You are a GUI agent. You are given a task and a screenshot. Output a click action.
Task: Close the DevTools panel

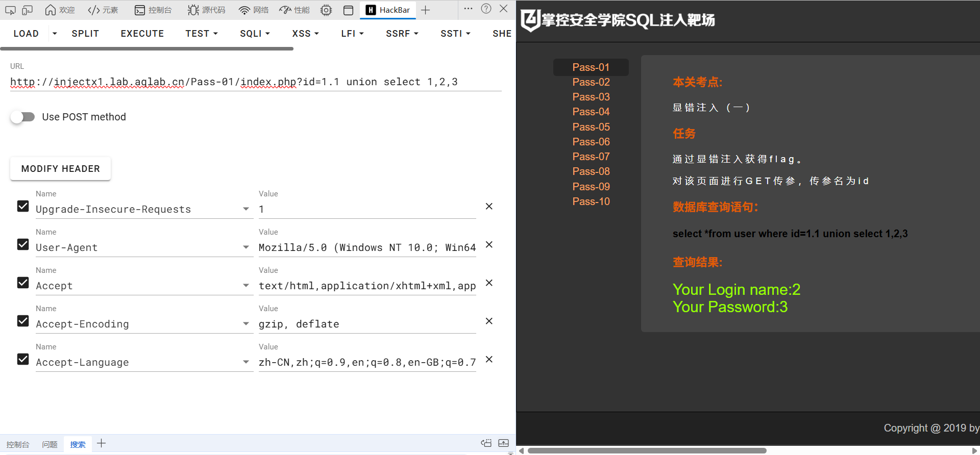click(504, 9)
